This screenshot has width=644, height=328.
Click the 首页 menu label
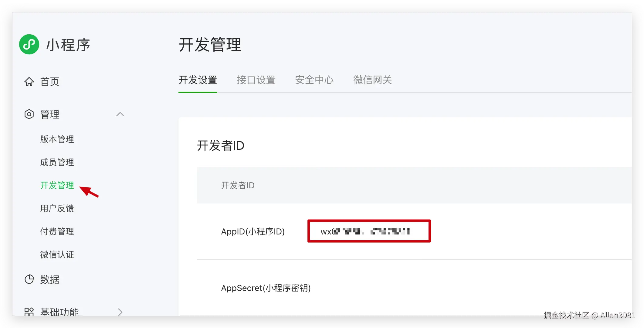pyautogui.click(x=50, y=81)
